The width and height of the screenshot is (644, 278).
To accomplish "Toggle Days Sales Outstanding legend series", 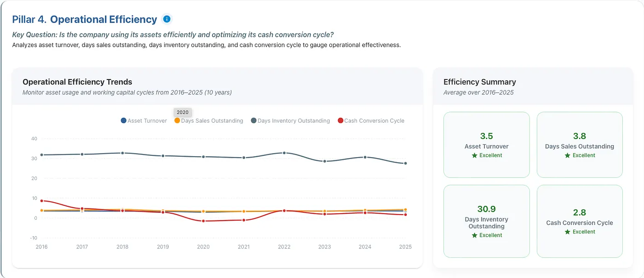I will [x=208, y=120].
